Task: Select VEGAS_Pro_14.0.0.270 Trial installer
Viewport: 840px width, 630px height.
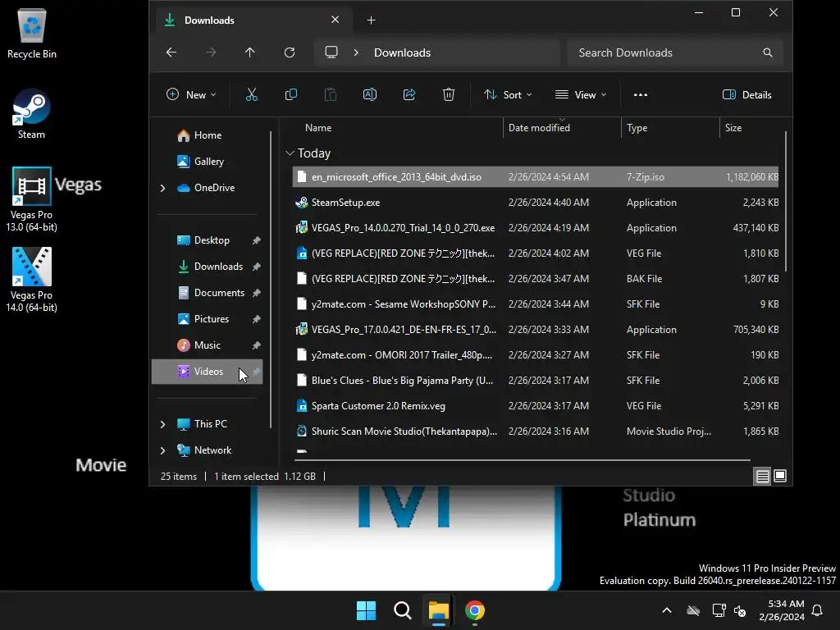Action: 535,228
